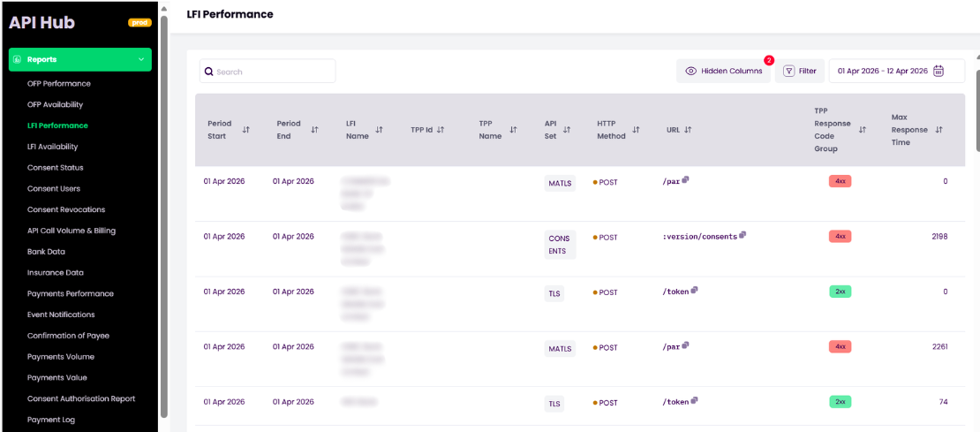Open Payment Log report
This screenshot has height=432, width=980.
pos(51,421)
